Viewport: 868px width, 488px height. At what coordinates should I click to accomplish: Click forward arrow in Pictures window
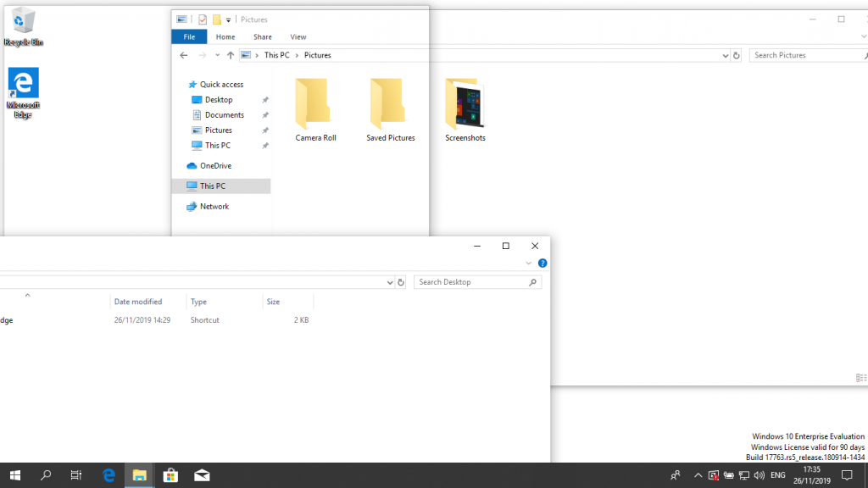[x=202, y=55]
